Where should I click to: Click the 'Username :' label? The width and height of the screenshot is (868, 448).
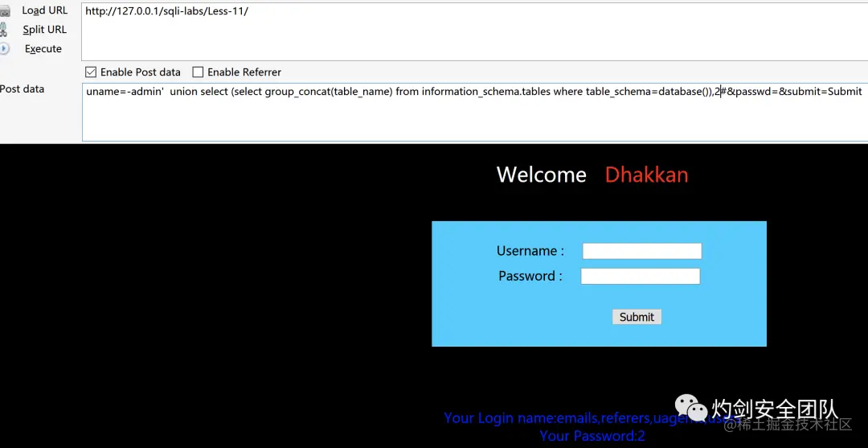pyautogui.click(x=530, y=251)
